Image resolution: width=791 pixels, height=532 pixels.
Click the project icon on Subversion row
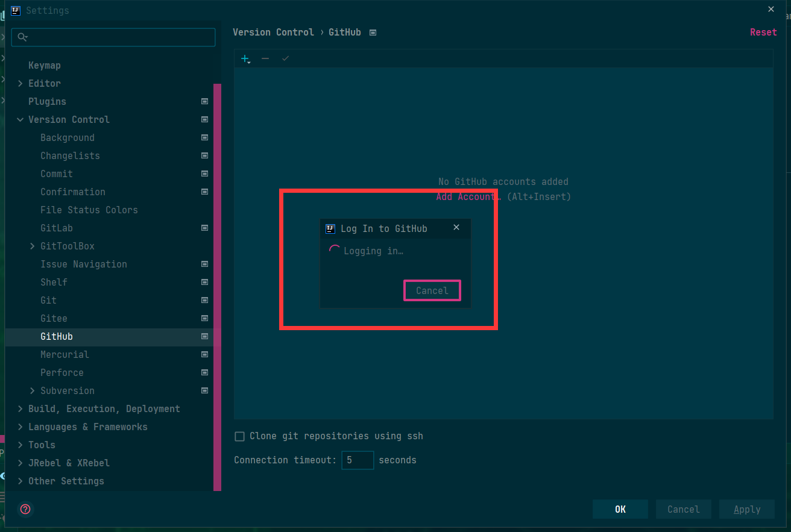tap(205, 390)
